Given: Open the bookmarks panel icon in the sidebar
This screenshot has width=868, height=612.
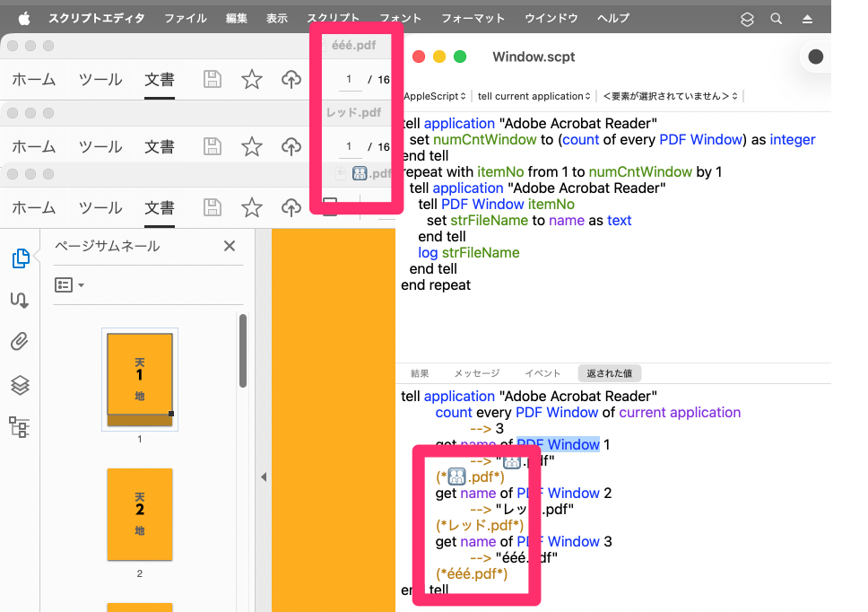Looking at the screenshot, I should [x=20, y=300].
